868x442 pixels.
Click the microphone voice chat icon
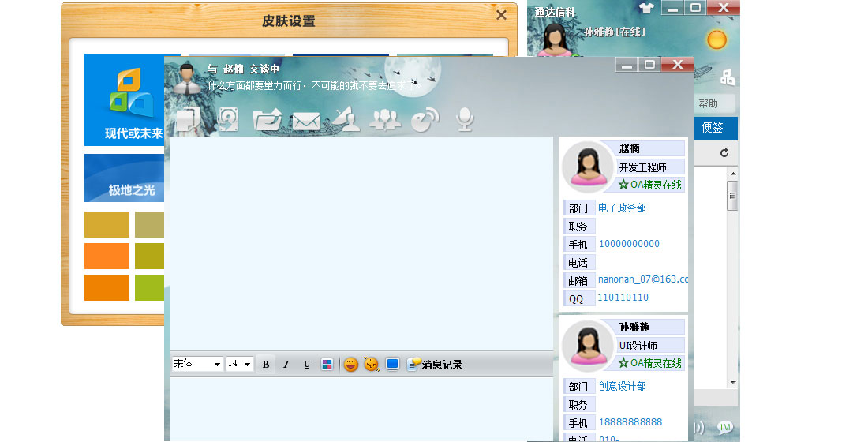[465, 119]
